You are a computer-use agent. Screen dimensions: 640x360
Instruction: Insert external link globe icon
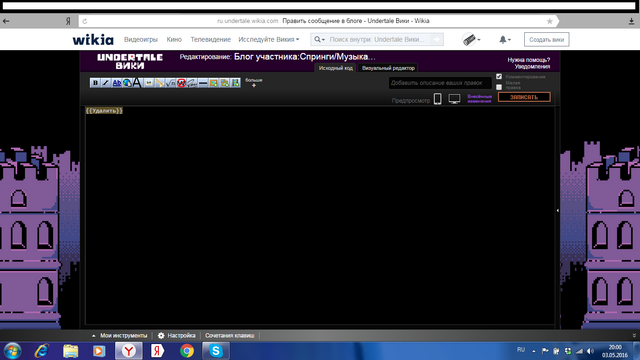[x=127, y=83]
